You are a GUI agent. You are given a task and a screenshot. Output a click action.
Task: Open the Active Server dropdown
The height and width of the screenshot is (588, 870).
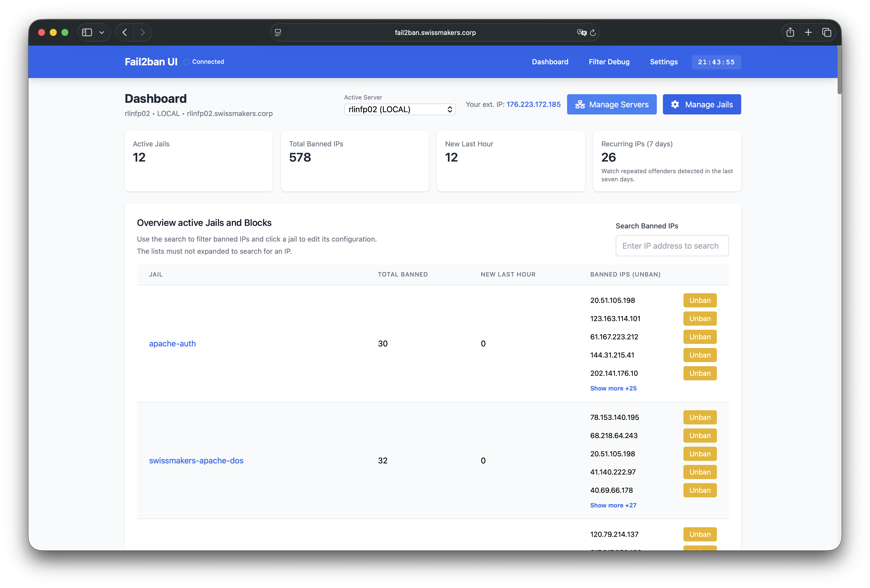point(400,109)
